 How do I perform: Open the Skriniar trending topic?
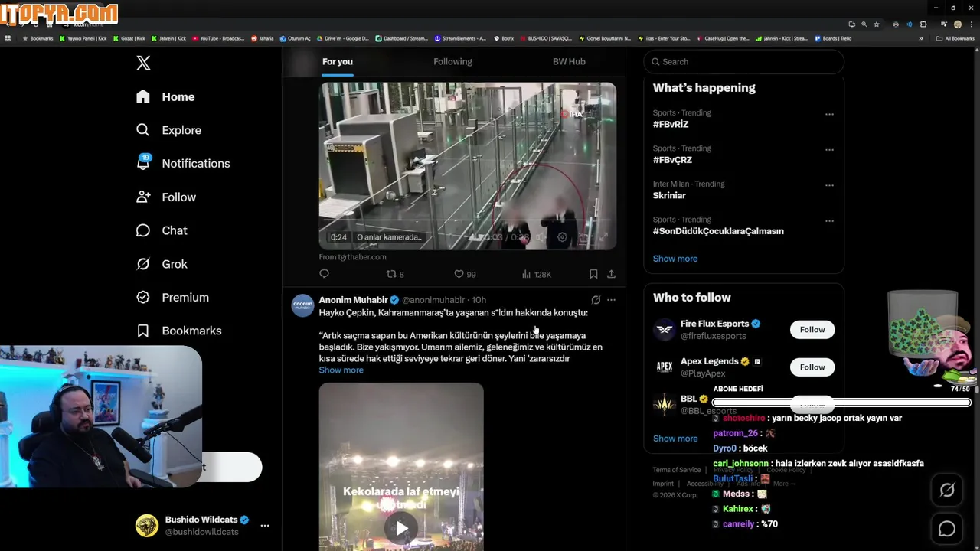pos(669,196)
